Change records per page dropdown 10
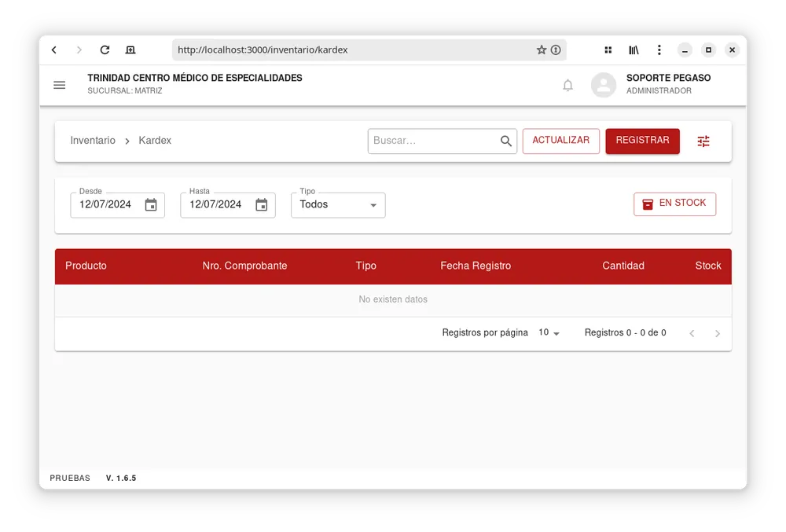Viewport: 786px width, 532px height. 549,332
